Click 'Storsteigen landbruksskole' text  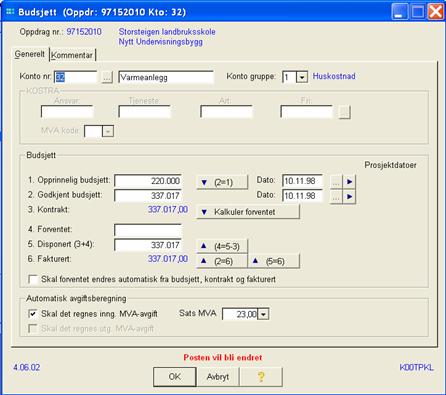tap(167, 32)
